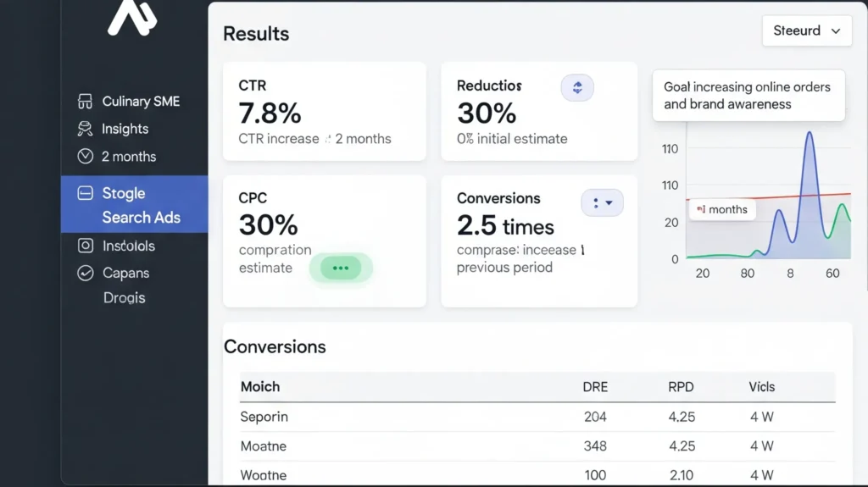Click the Insights person icon
The image size is (868, 487).
[85, 129]
